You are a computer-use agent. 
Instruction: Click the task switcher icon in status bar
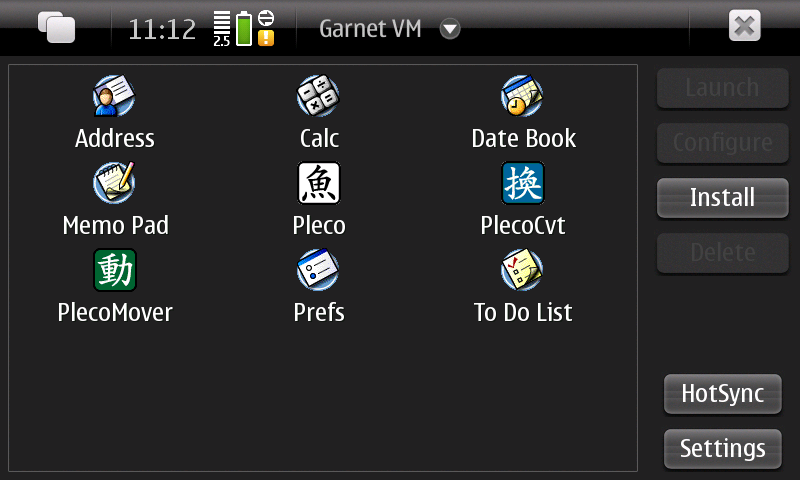tap(57, 27)
